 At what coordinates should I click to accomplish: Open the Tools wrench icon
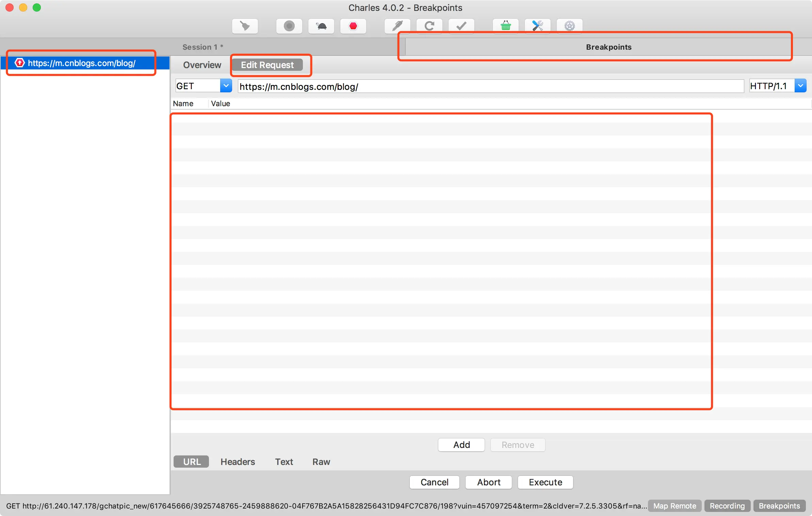coord(537,26)
